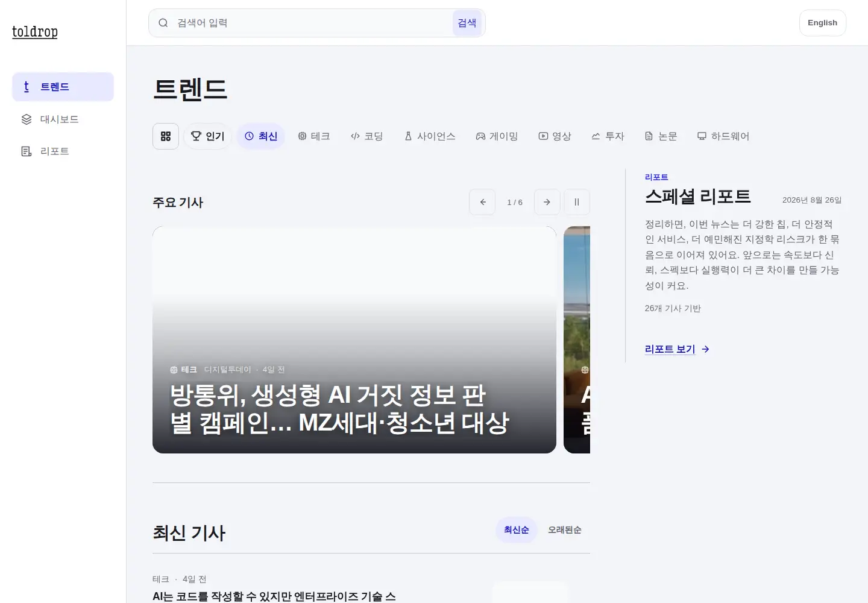Filter by 논문 category
This screenshot has width=868, height=603.
pos(661,136)
